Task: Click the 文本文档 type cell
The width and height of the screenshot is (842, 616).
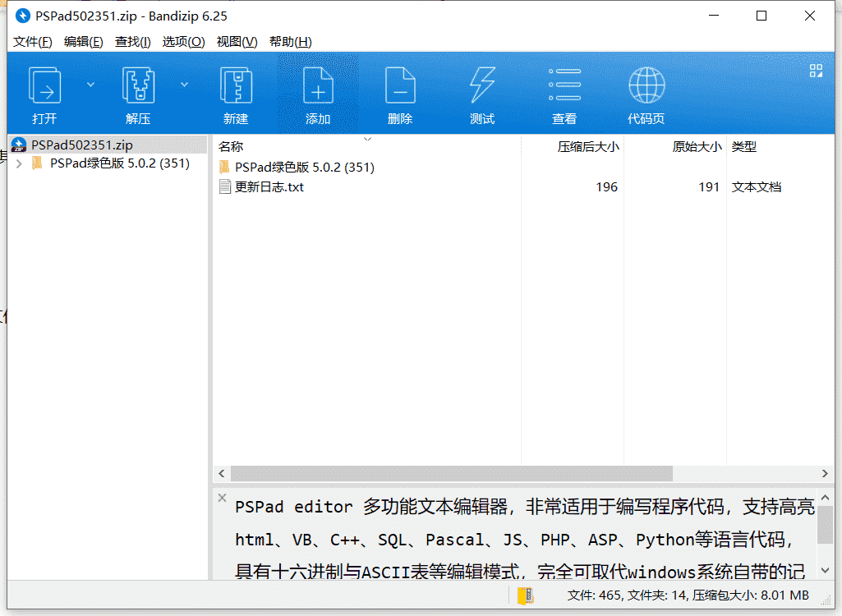Action: 756,187
